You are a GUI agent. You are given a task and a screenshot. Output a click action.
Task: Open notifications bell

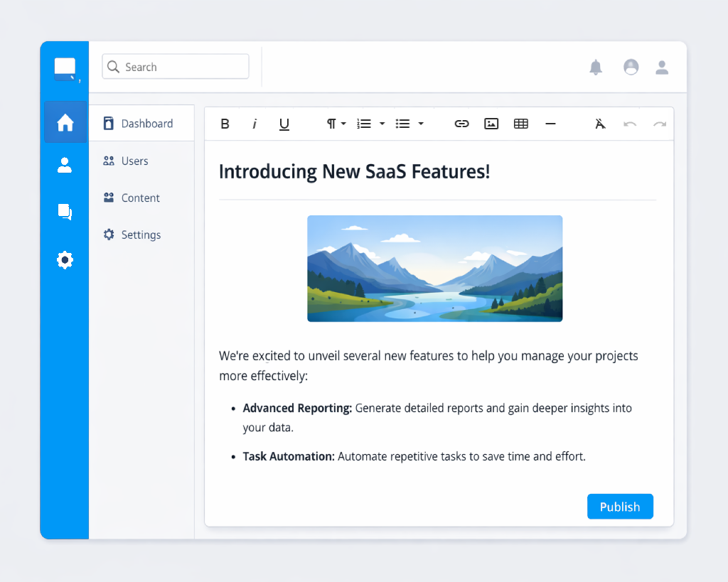596,68
